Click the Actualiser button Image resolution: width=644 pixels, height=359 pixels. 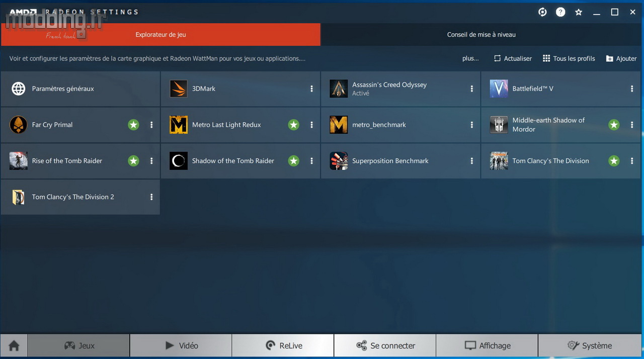(x=513, y=58)
